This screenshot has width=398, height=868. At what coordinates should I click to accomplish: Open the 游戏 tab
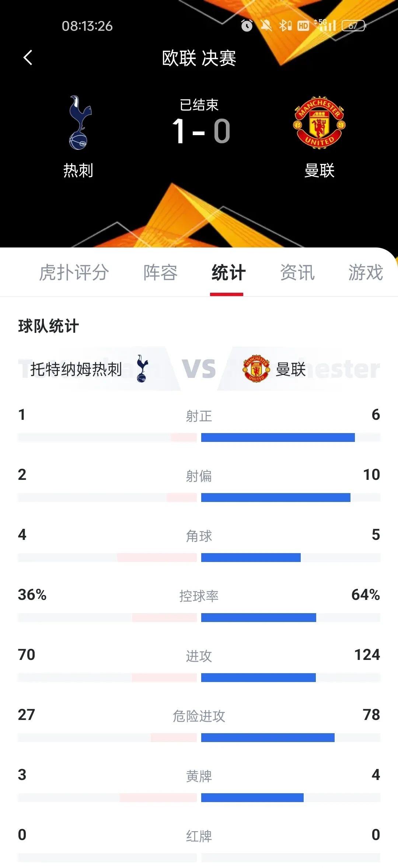point(366,273)
